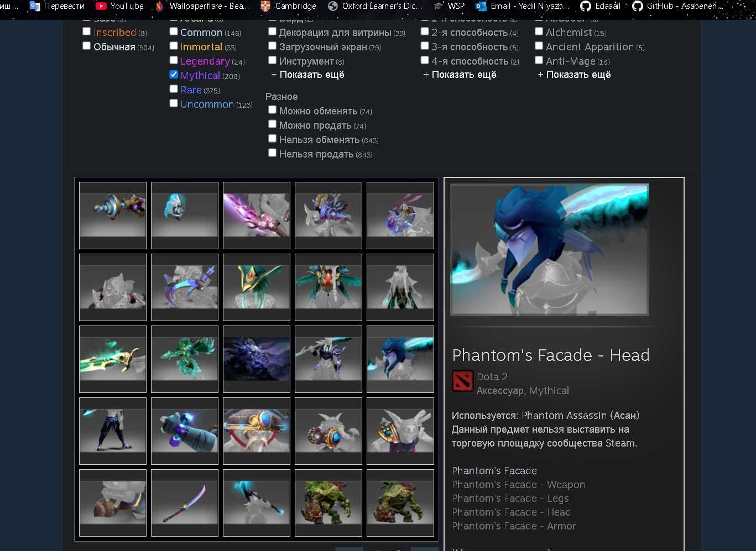This screenshot has width=756, height=551.
Task: Select the purple katana item thumbnail
Action: pos(185,503)
